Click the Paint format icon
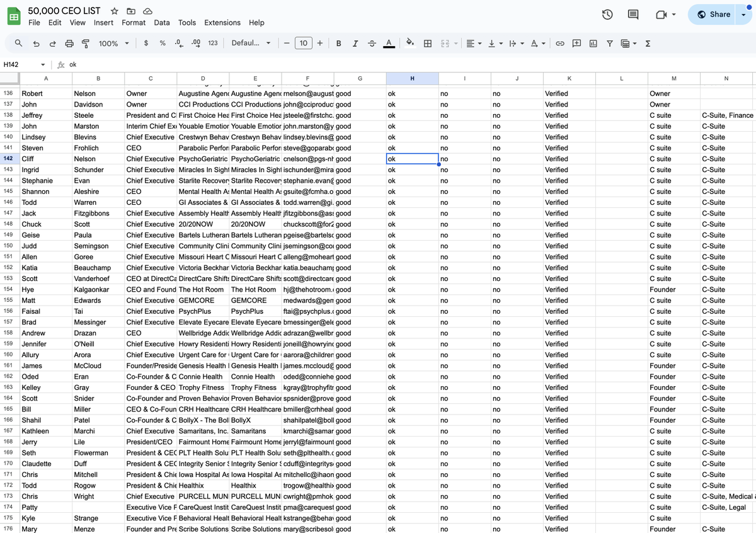 tap(85, 43)
